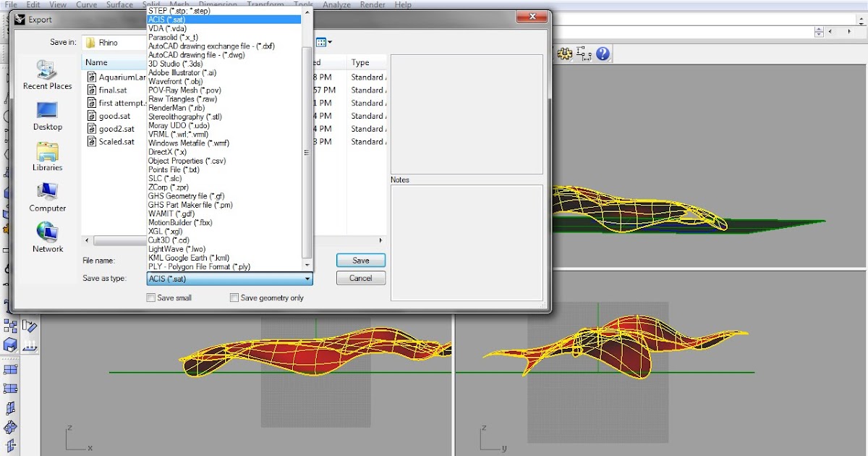Click the blue cube solid tool in the left toolbar
The width and height of the screenshot is (868, 456).
click(10, 345)
